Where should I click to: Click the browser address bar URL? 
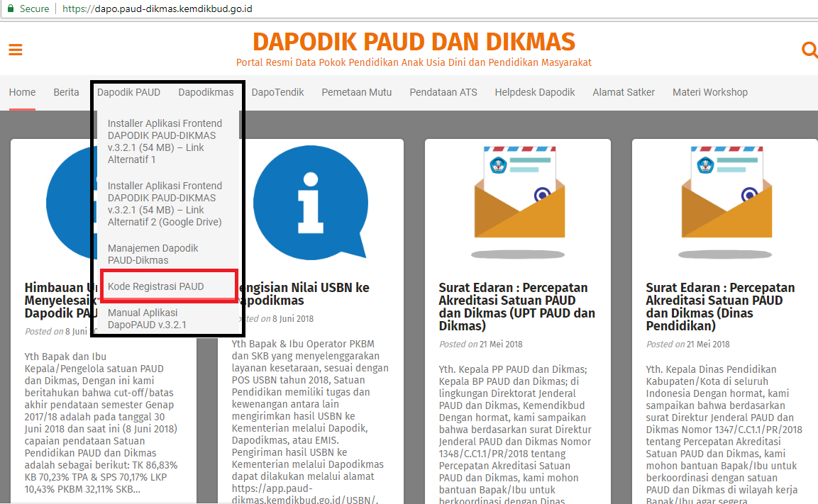tap(157, 9)
